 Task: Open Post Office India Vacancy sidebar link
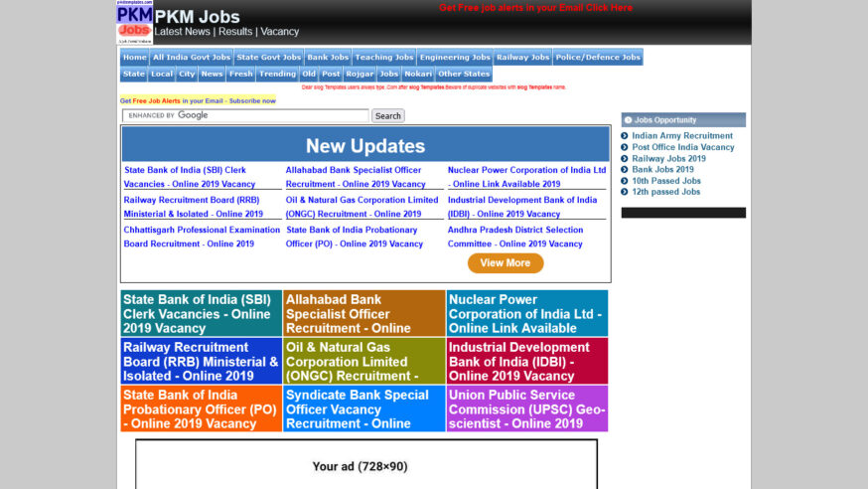click(x=683, y=147)
